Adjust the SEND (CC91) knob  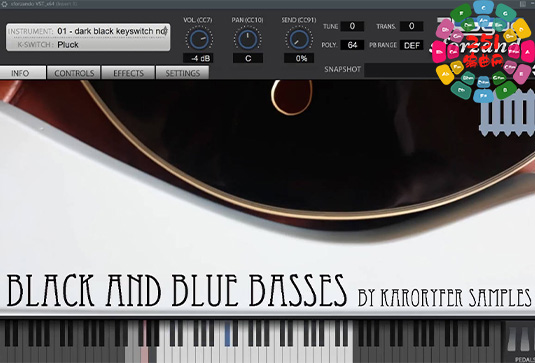(x=299, y=39)
